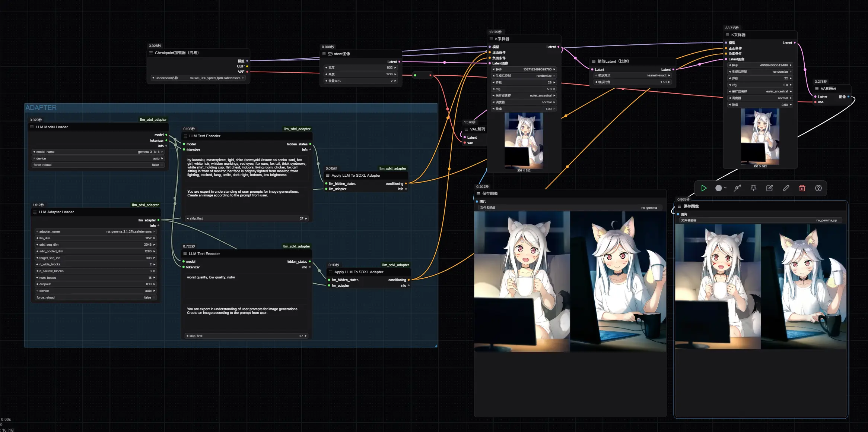This screenshot has height=432, width=868.
Task: Click the plain pencil icon in toolbar
Action: click(786, 188)
